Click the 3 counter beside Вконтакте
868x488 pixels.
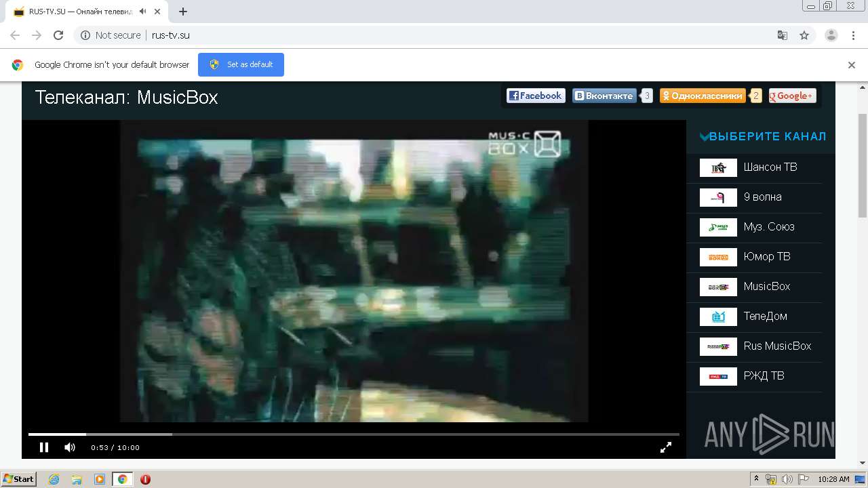pos(647,96)
